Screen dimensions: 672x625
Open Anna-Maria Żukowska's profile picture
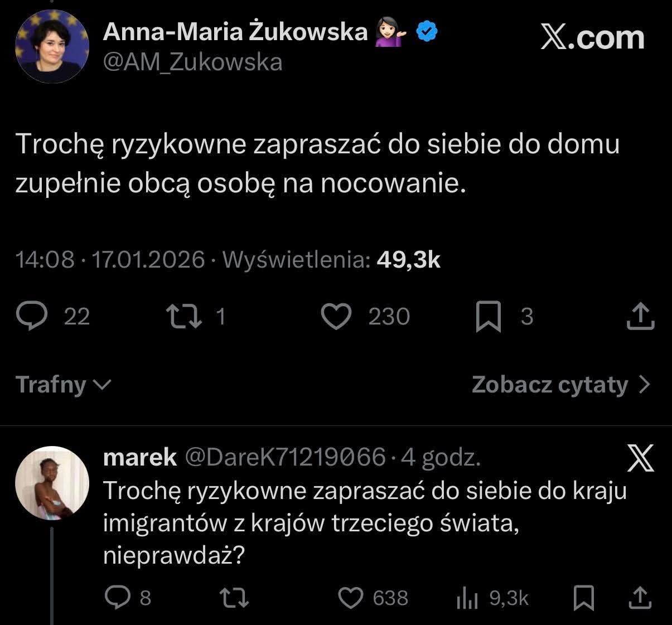coord(52,47)
